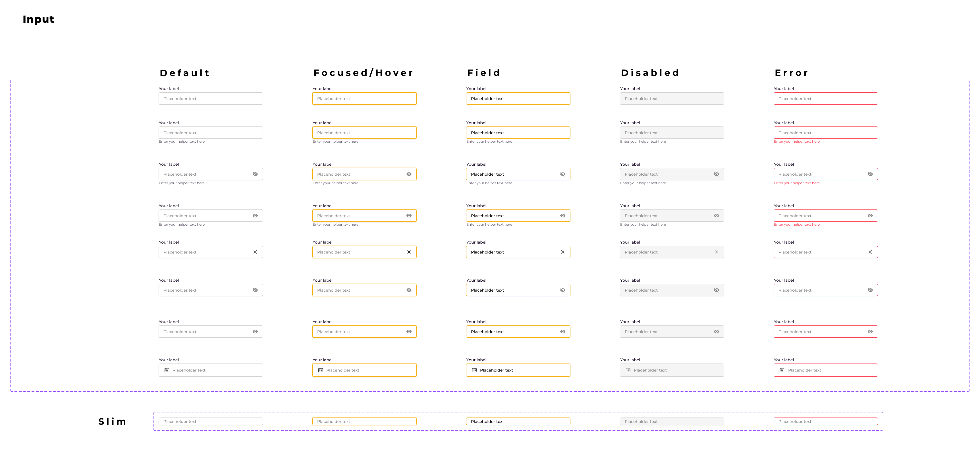Click the clear X icon in Field column
Image resolution: width=980 pixels, height=463 pixels.
click(563, 252)
